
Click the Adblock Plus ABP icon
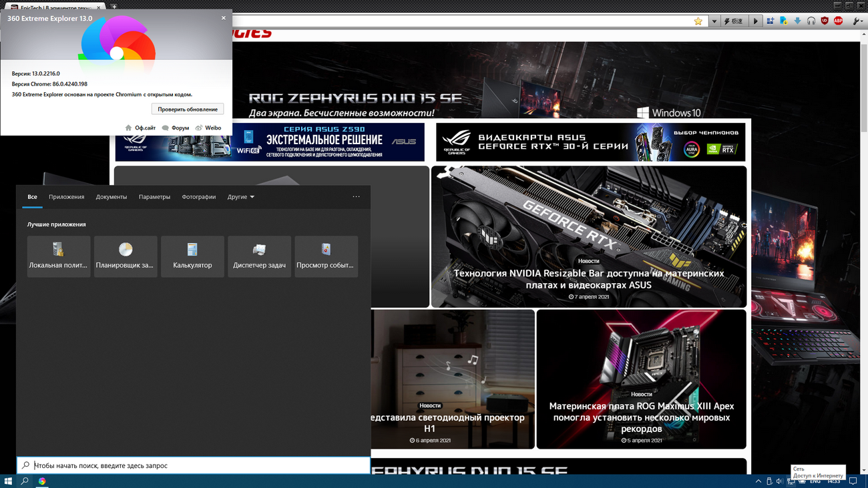tap(838, 21)
